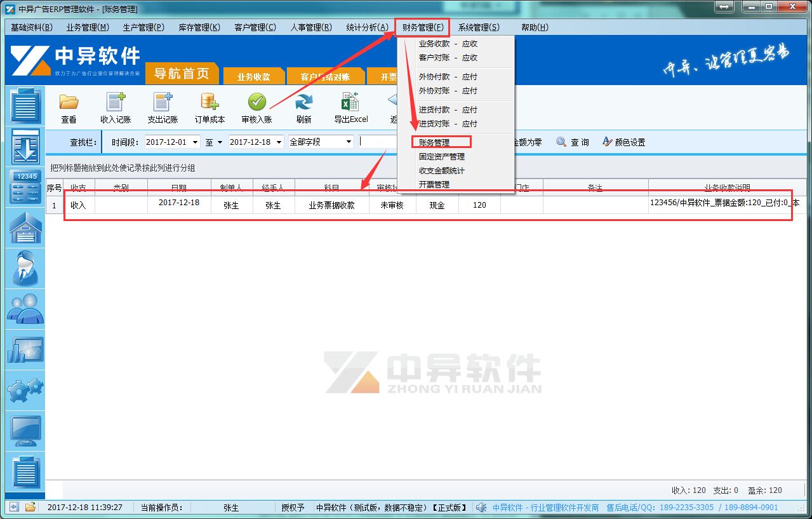The height and width of the screenshot is (519, 812).
Task: Click the sidebar group of people icon
Action: tap(25, 309)
